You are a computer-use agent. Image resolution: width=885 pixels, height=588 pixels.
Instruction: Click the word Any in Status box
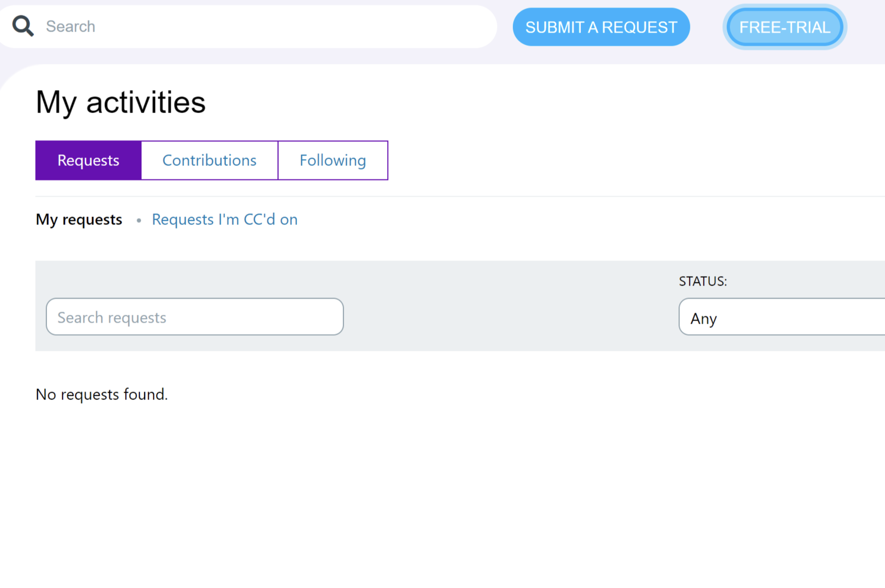(703, 319)
